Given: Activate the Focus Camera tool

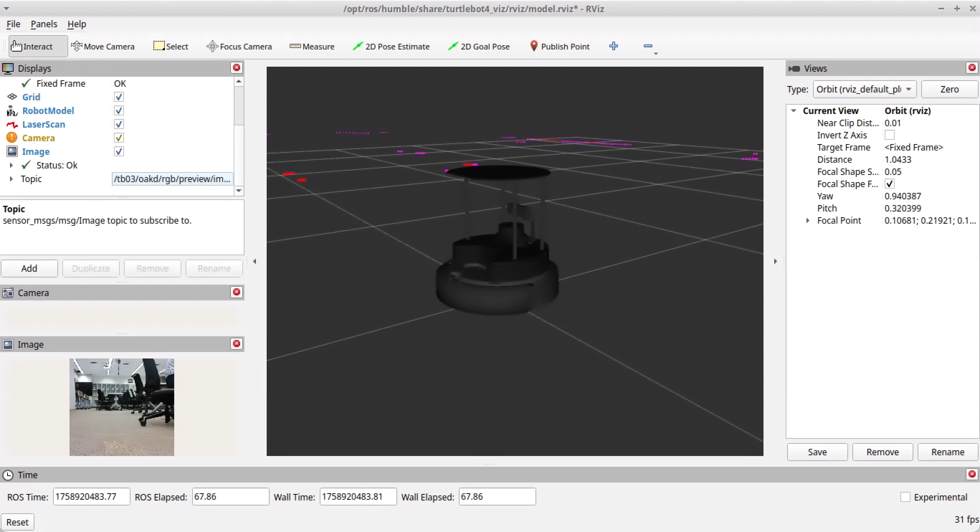Looking at the screenshot, I should point(239,47).
